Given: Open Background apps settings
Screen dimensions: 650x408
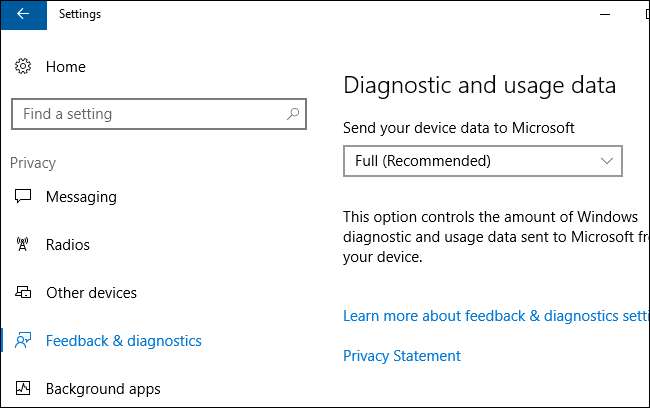Looking at the screenshot, I should click(103, 389).
